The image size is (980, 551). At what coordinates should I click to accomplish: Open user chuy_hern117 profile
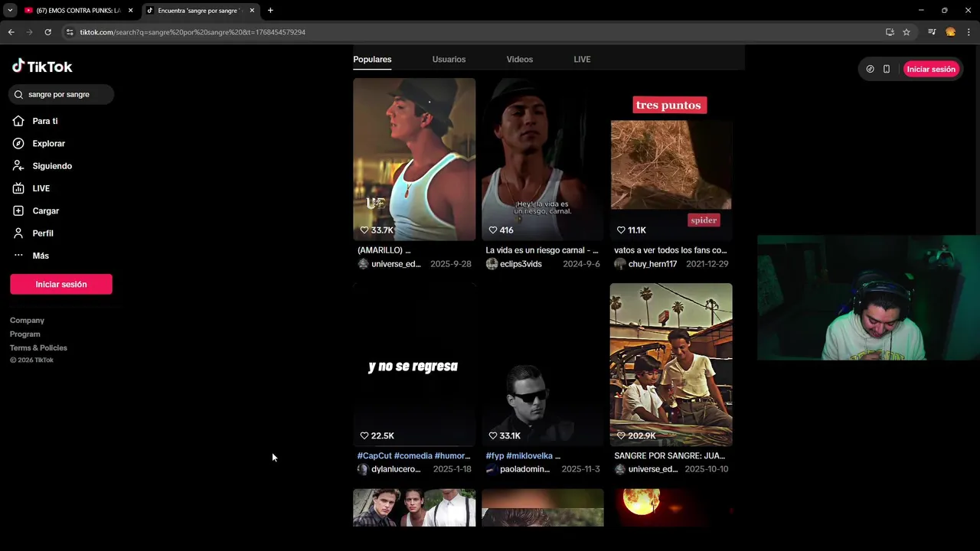[652, 264]
